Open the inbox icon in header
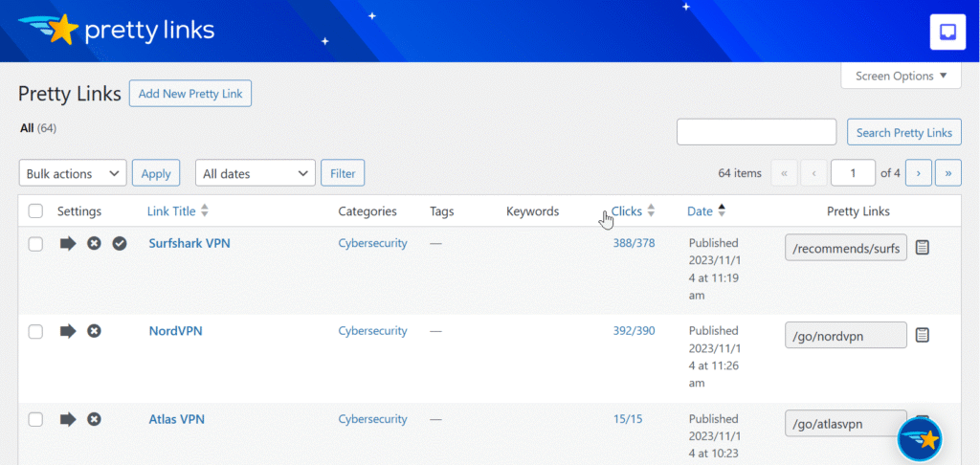 947,32
